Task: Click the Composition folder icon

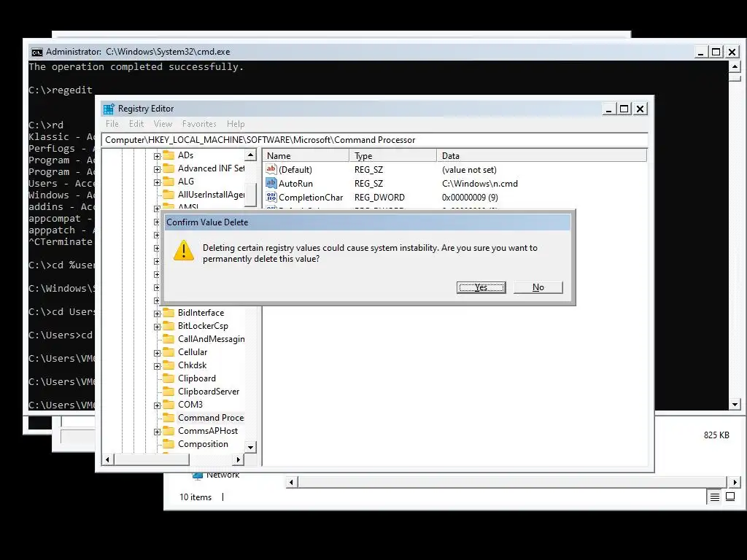Action: tap(169, 444)
